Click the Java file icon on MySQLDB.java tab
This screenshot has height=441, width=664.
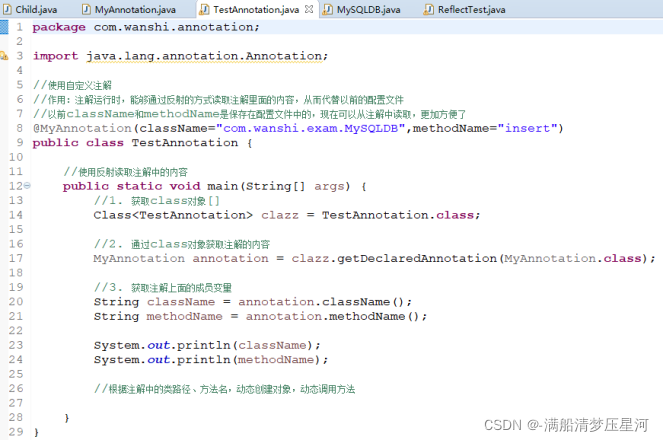pyautogui.click(x=328, y=9)
